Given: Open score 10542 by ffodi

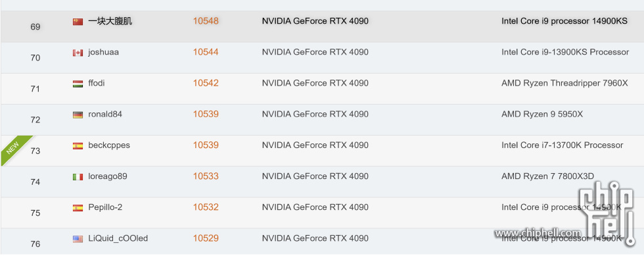Looking at the screenshot, I should coord(206,83).
